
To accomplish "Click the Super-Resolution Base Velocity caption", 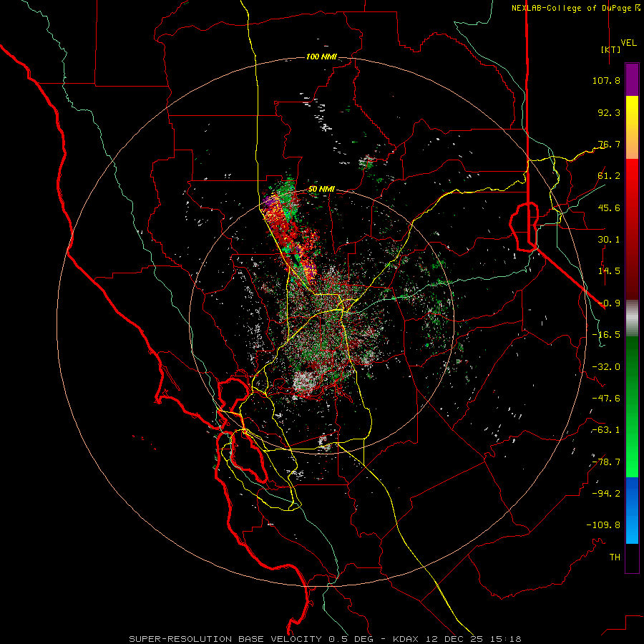I will (x=326, y=639).
